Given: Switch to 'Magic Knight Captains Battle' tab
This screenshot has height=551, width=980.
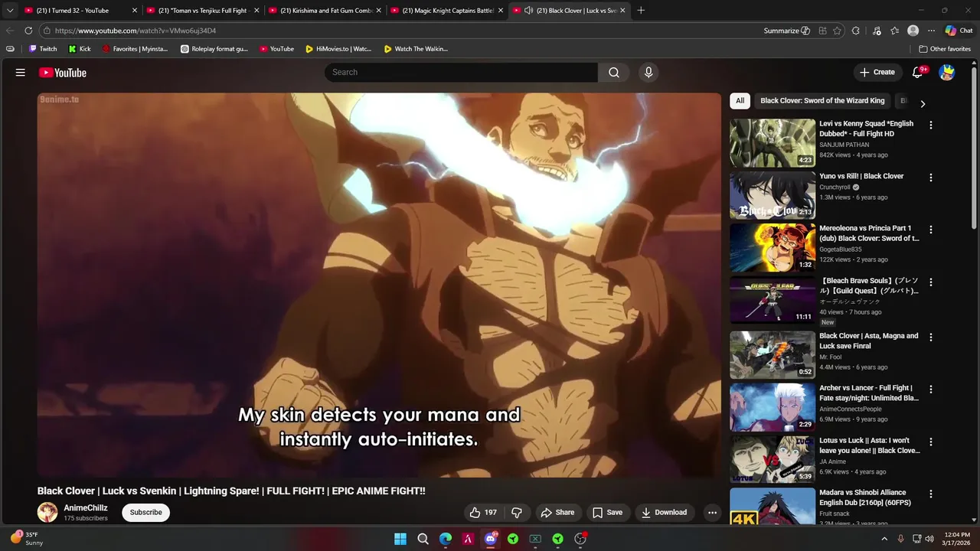Looking at the screenshot, I should [448, 11].
